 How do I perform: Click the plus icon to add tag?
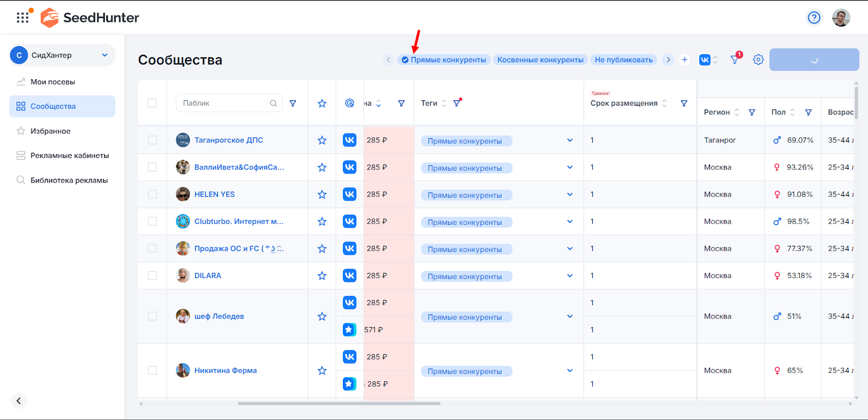(685, 60)
